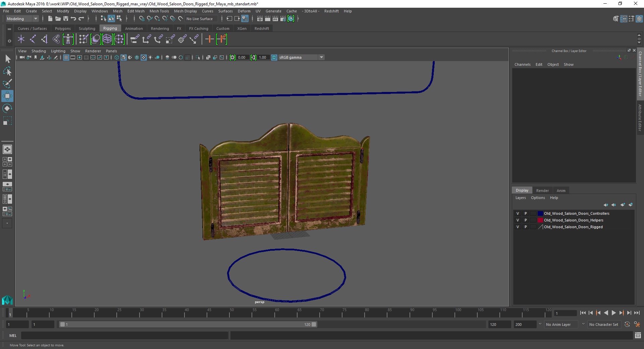Open the No Anim Layer dropdown arrow
The height and width of the screenshot is (349, 644).
pos(540,324)
